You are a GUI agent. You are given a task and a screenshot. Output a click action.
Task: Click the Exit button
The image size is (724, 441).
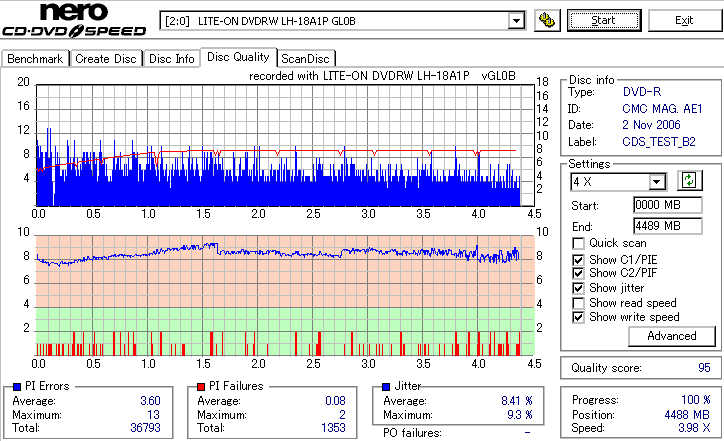[684, 21]
